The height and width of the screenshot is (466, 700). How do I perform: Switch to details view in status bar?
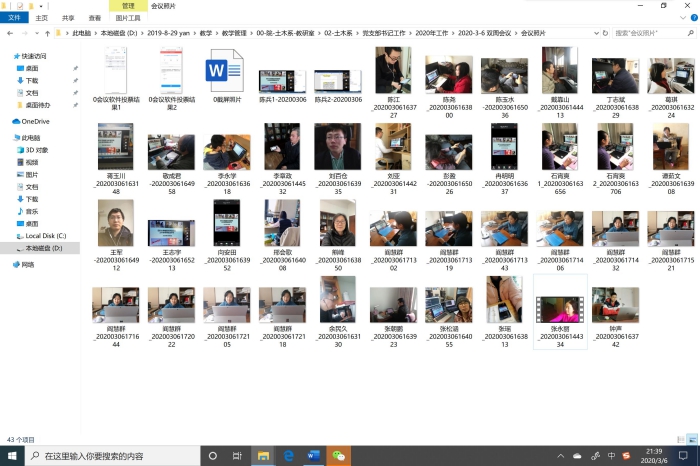(x=682, y=439)
